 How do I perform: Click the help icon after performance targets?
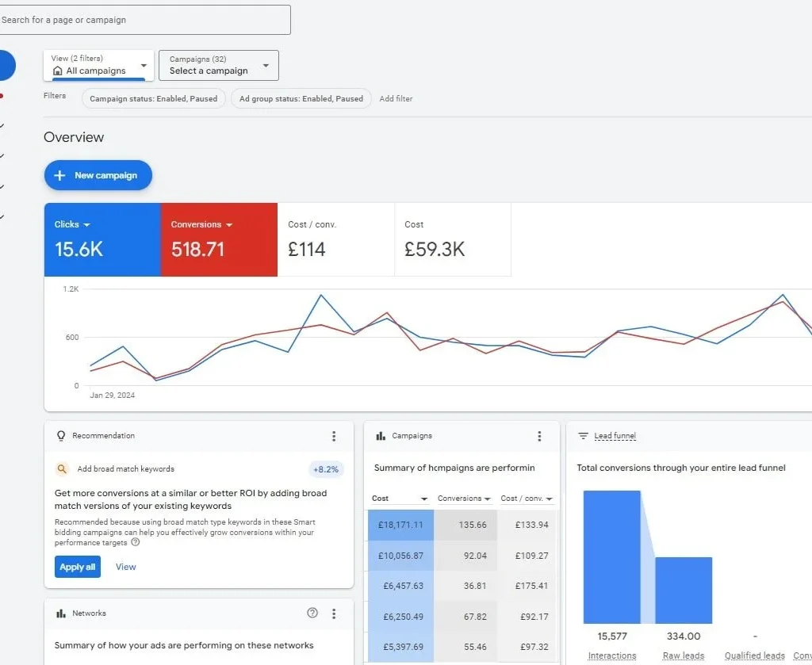click(135, 542)
